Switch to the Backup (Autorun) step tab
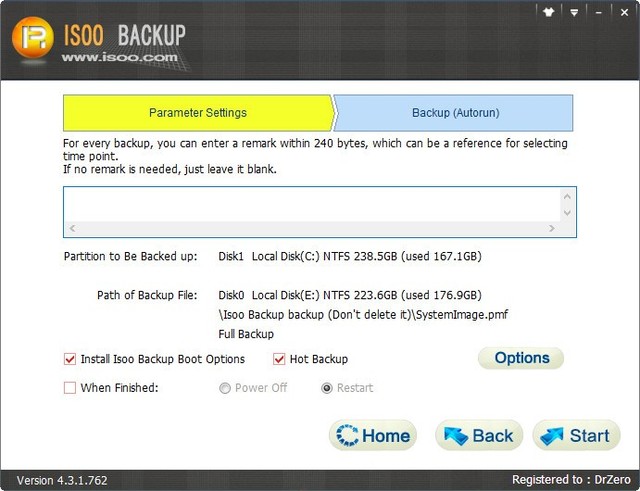 pyautogui.click(x=453, y=113)
